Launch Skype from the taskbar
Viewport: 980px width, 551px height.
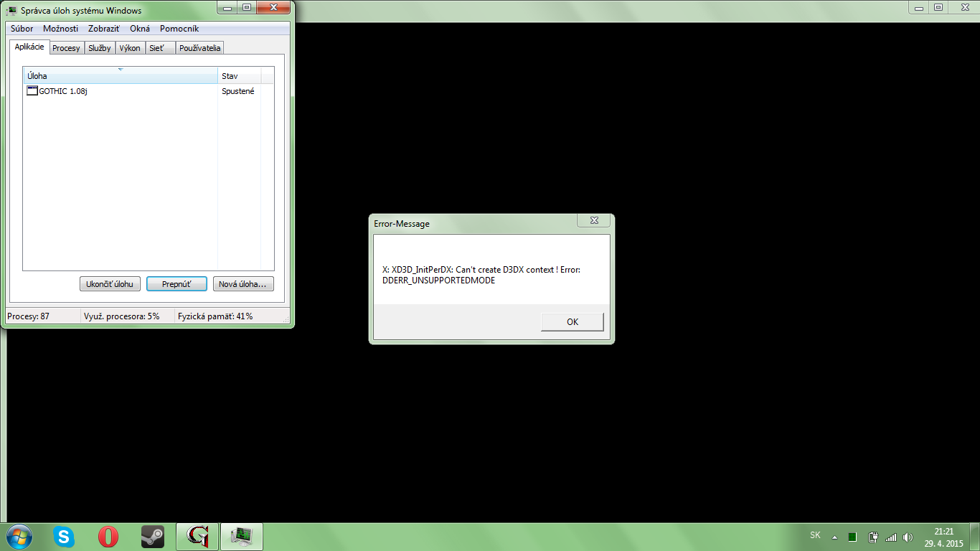(64, 536)
